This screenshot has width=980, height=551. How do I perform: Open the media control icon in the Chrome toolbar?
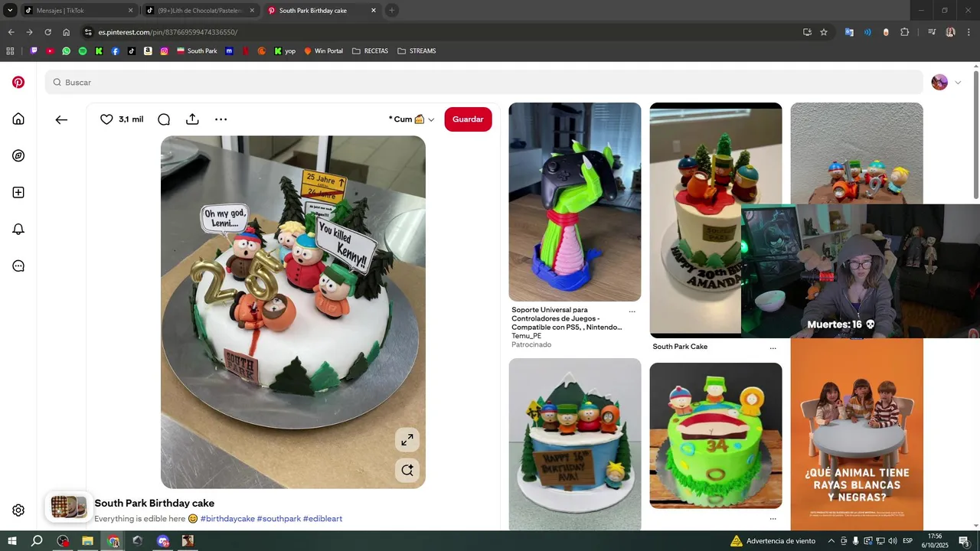tap(932, 32)
